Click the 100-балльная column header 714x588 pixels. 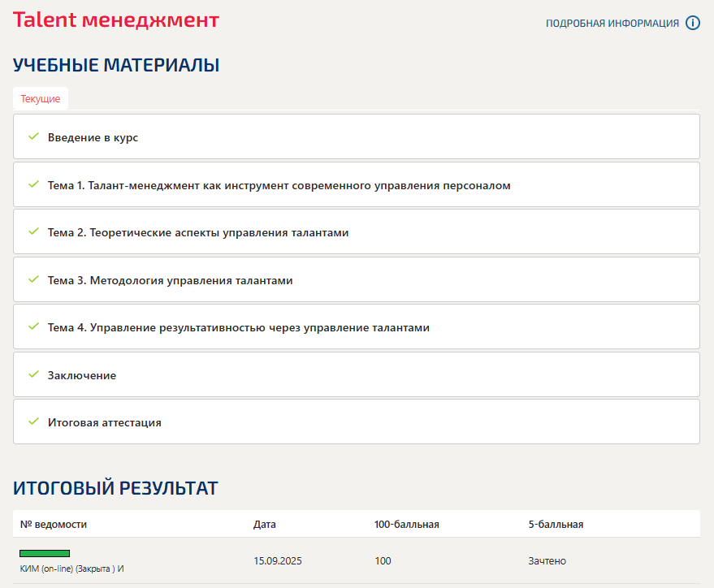click(x=407, y=525)
